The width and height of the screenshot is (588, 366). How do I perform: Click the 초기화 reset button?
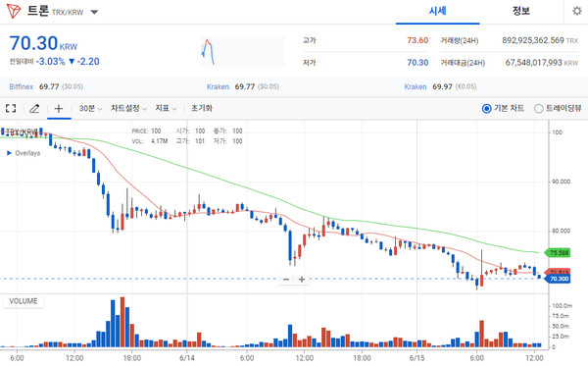point(202,109)
